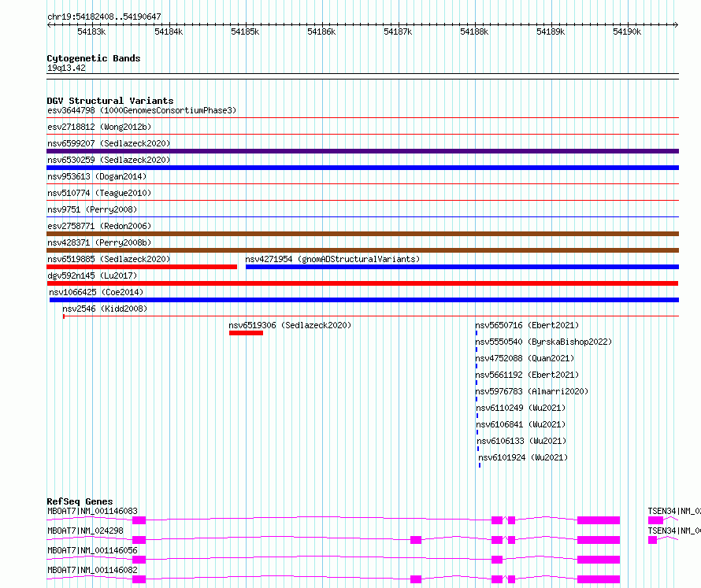Open the top TSEN34 transcript label
This screenshot has width=701, height=588.
[x=674, y=511]
